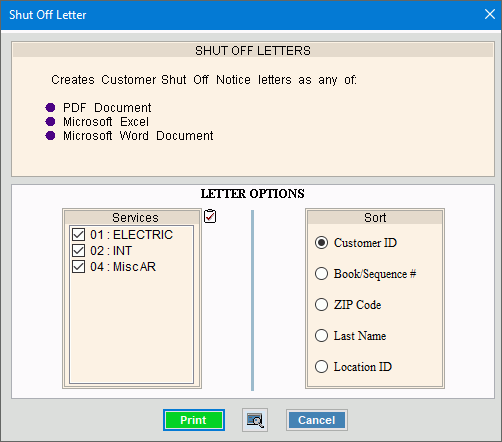
Task: Click the purple bullet beside Microsoft Excel
Action: click(50, 122)
